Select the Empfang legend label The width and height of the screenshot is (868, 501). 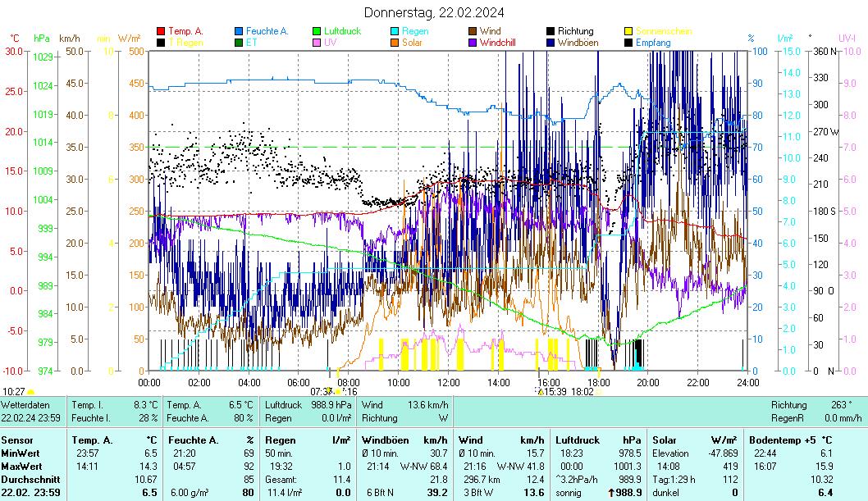[652, 43]
